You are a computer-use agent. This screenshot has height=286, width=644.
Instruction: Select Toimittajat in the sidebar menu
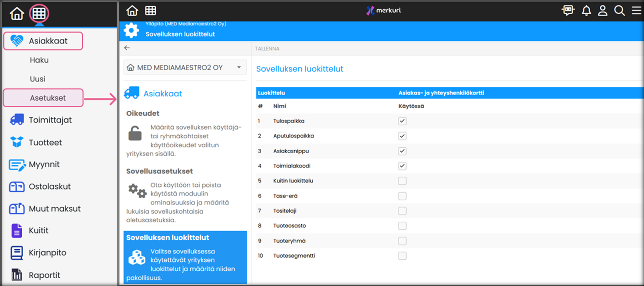(50, 120)
